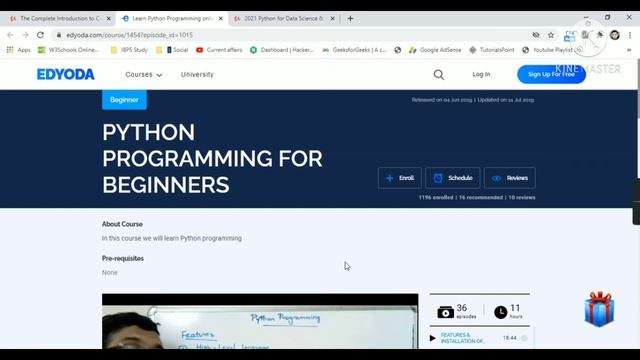Click the Beginner level badge
The image size is (640, 360).
point(124,100)
